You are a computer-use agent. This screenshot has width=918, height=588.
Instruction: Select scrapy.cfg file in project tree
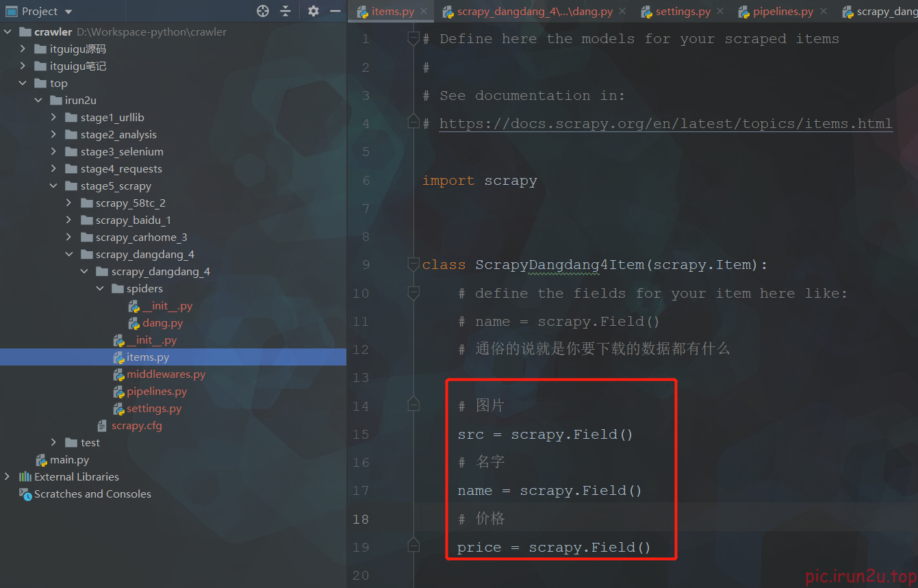pos(136,426)
